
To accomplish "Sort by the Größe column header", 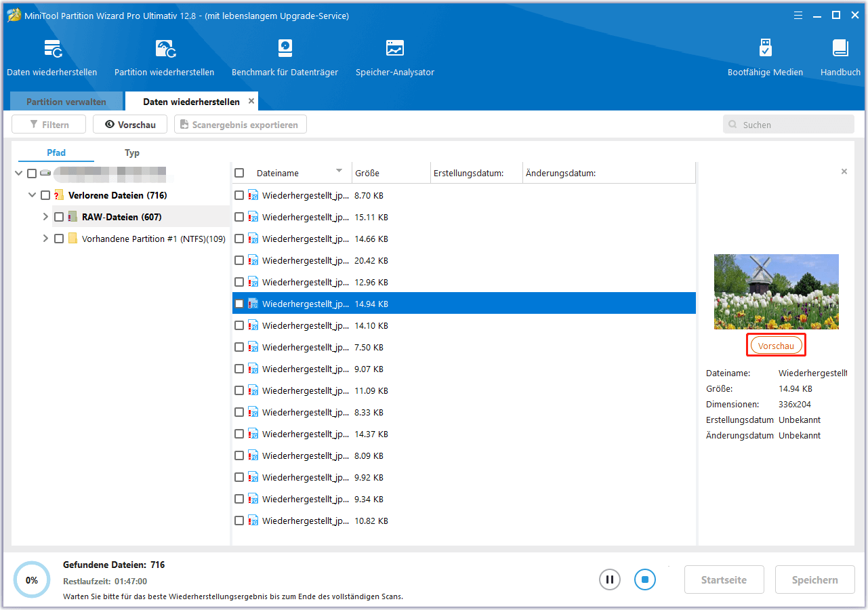I will tap(392, 173).
